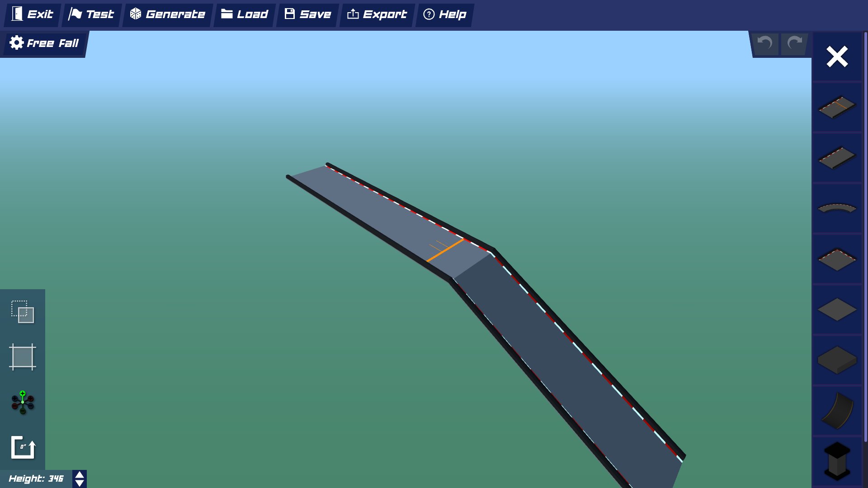Click the rotation angle 0° button

pos(23,447)
